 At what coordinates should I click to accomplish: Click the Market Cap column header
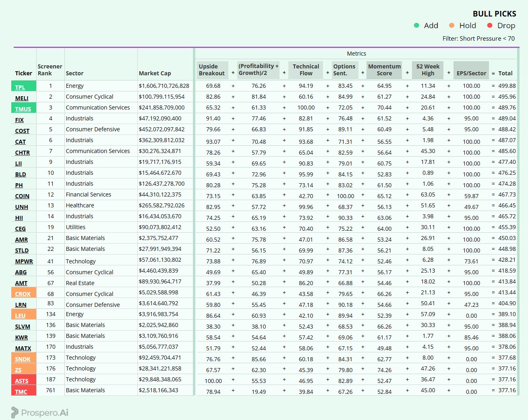pos(155,73)
